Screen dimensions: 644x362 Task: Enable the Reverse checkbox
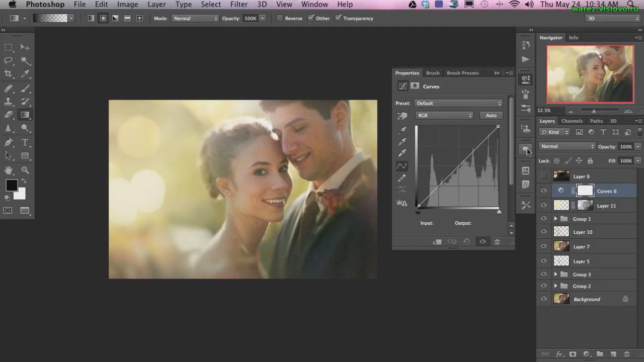(x=280, y=18)
